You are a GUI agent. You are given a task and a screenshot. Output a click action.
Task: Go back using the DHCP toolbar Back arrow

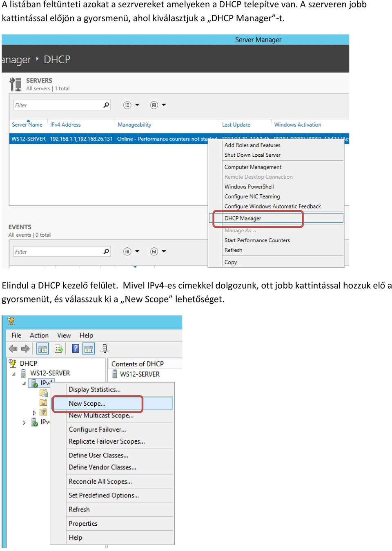(13, 349)
